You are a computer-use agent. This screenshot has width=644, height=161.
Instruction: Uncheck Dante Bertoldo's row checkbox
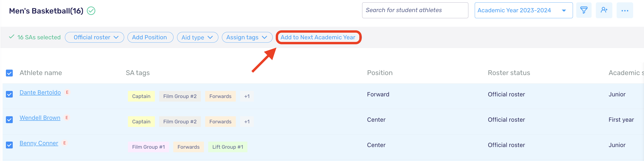[9, 94]
